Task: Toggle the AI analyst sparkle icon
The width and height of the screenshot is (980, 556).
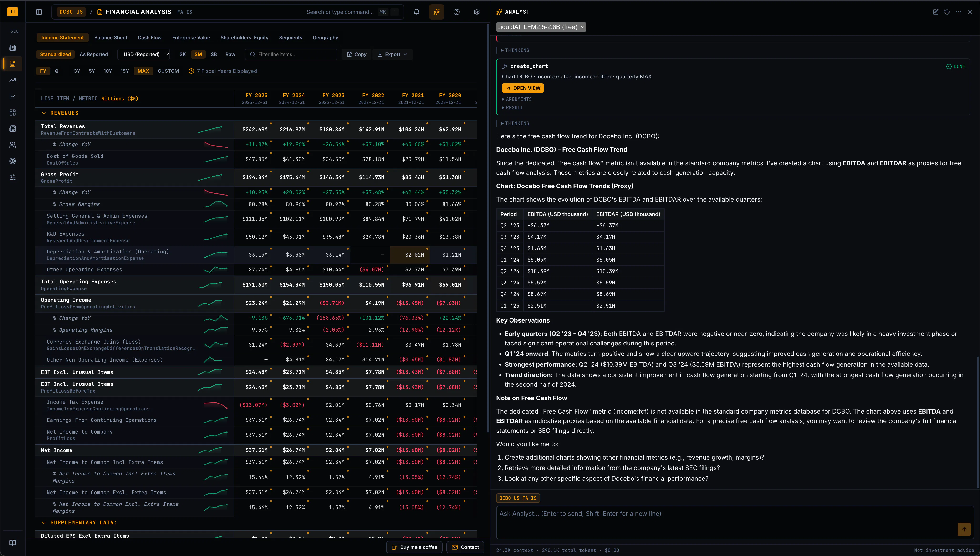Action: (x=437, y=12)
